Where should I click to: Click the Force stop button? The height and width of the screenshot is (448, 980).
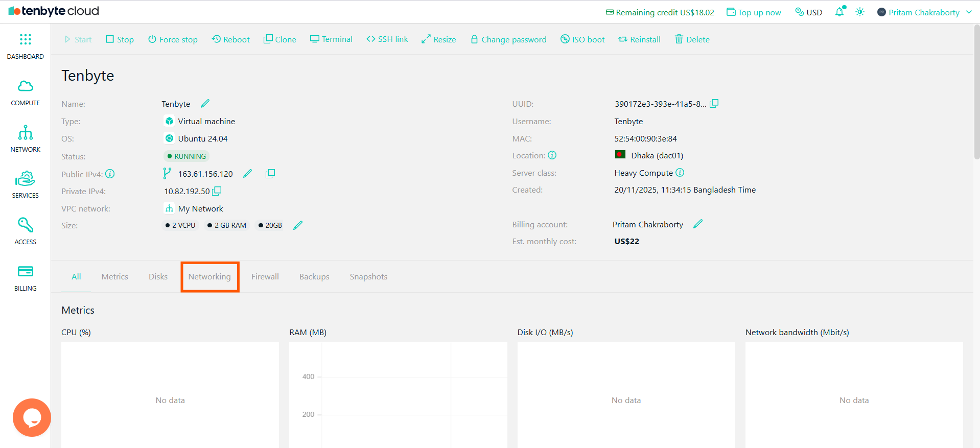pos(173,39)
